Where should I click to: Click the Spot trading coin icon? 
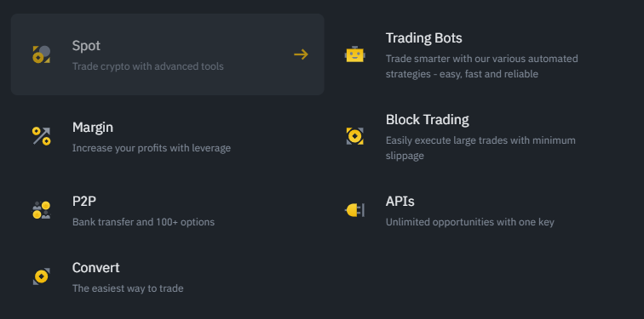point(42,54)
